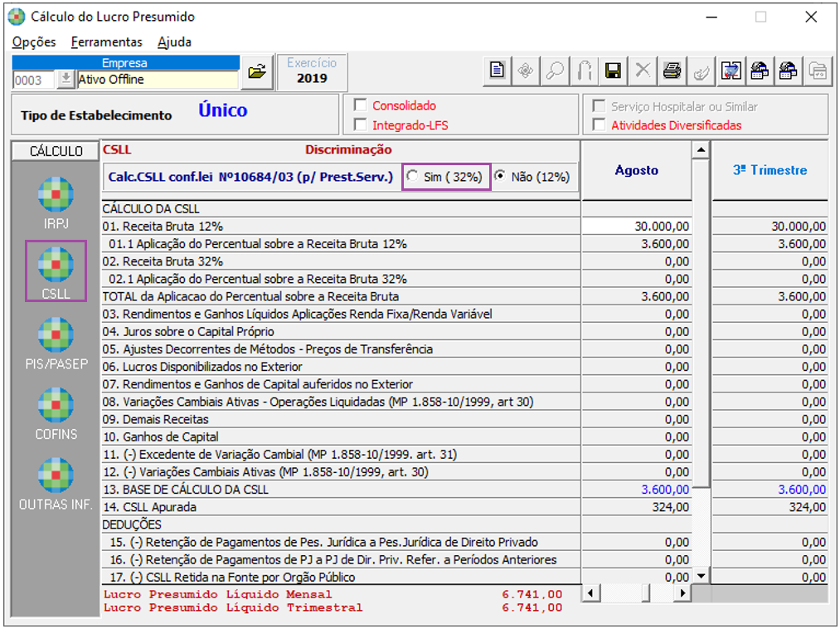The image size is (840, 629).
Task: Save using the floppy disk icon
Action: coord(613,71)
